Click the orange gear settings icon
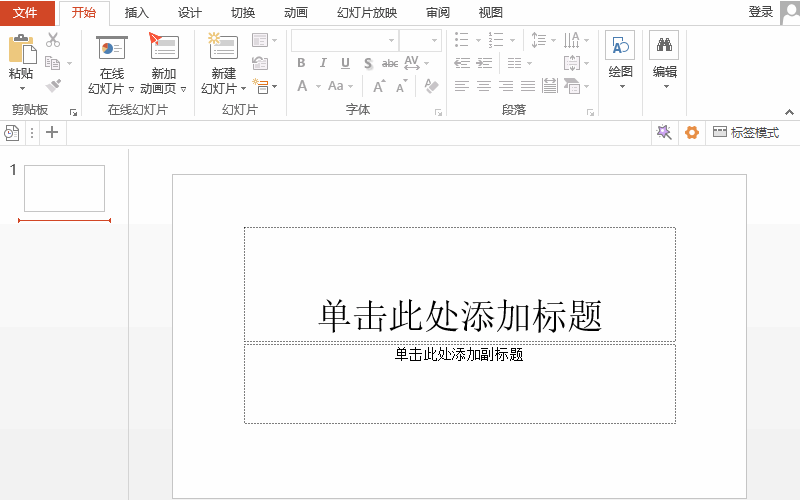Screen dimensions: 800x500 tap(691, 132)
